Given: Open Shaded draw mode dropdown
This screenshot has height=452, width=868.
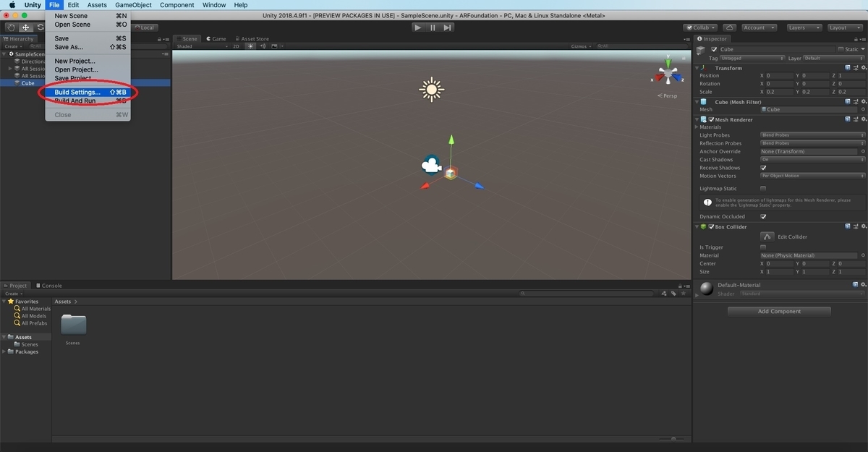Looking at the screenshot, I should point(202,46).
